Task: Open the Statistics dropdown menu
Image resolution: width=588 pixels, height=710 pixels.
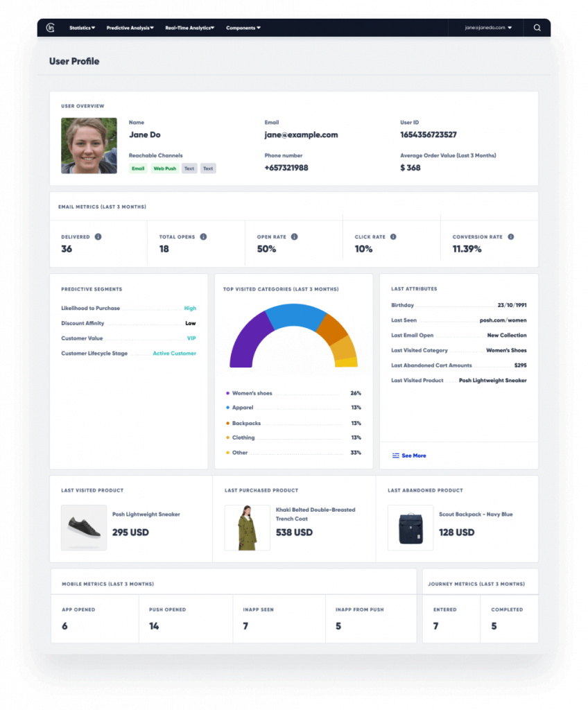Action: coord(81,28)
